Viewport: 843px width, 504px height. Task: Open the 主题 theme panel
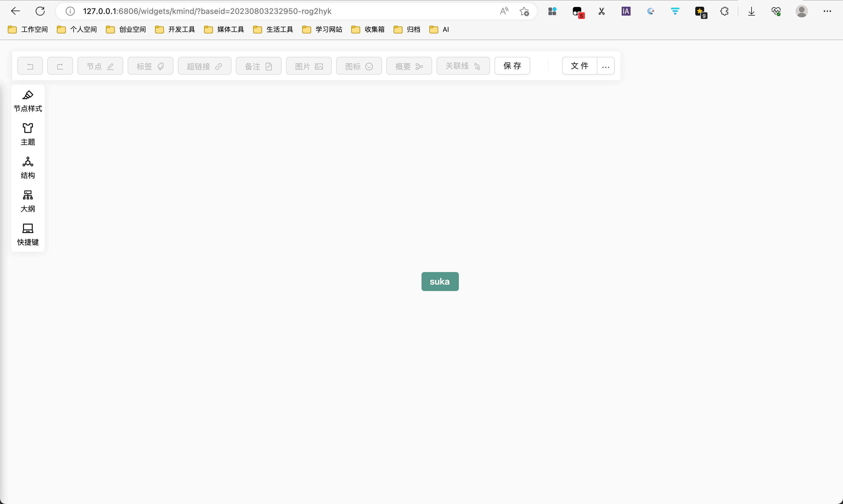pos(28,134)
